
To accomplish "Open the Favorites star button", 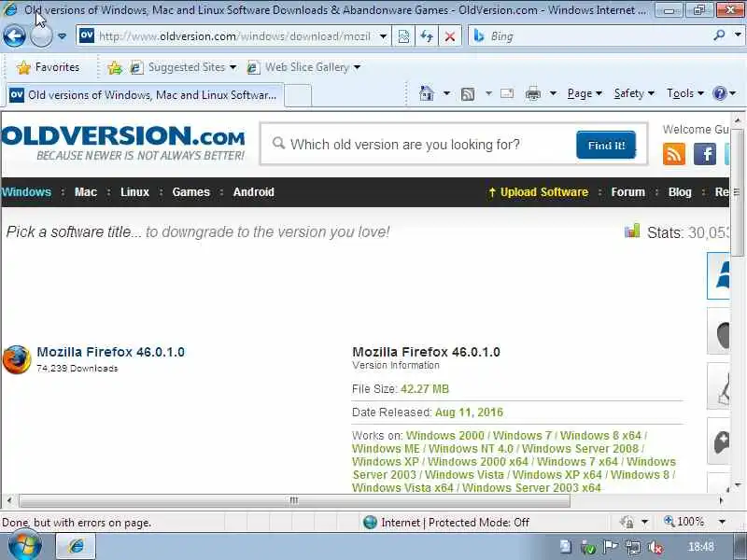I will [x=49, y=67].
